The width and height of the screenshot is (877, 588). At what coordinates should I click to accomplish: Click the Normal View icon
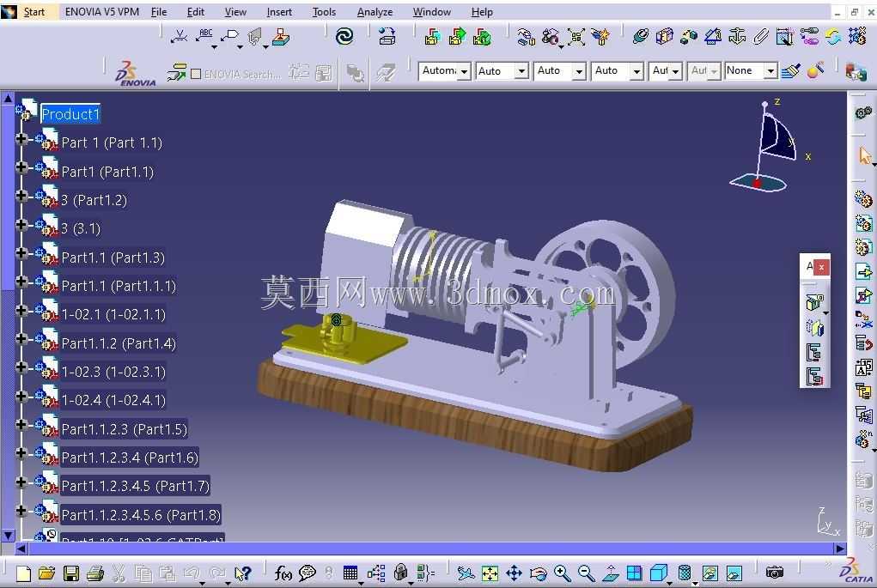(610, 573)
